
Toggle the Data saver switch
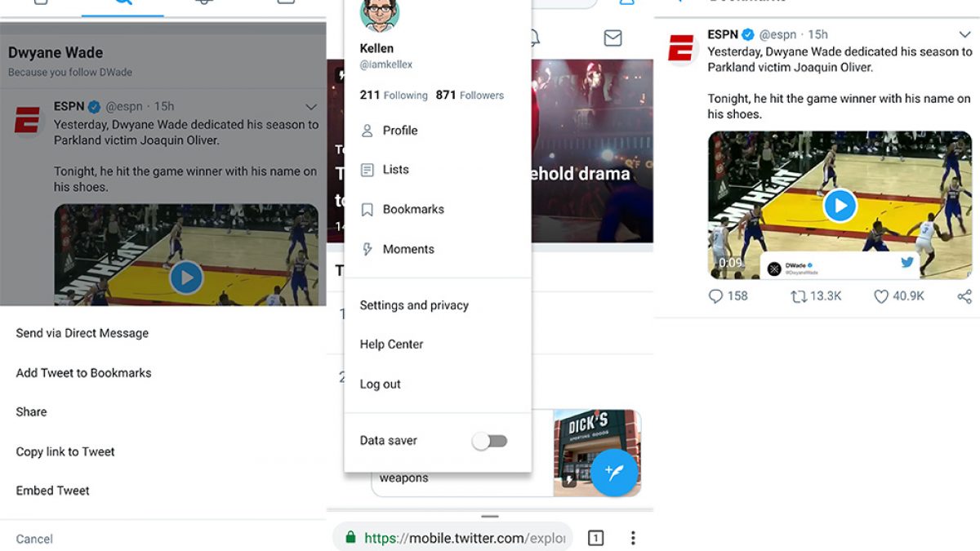[490, 441]
